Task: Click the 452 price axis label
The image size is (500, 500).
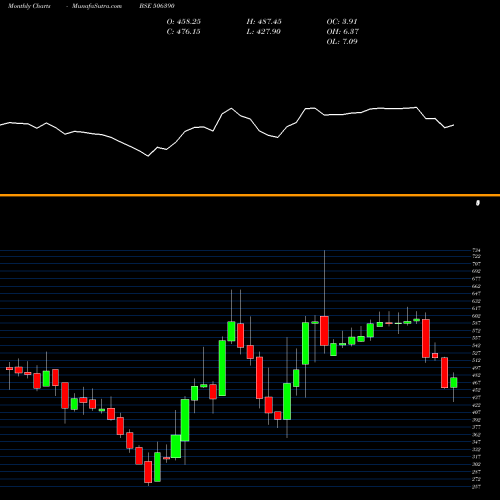Action: (476, 390)
